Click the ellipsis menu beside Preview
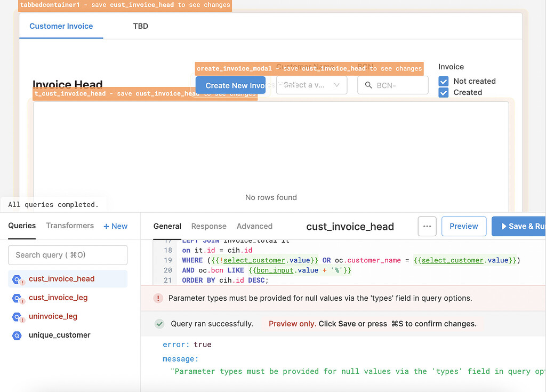Screen dimensions: 546x392 (x=427, y=226)
